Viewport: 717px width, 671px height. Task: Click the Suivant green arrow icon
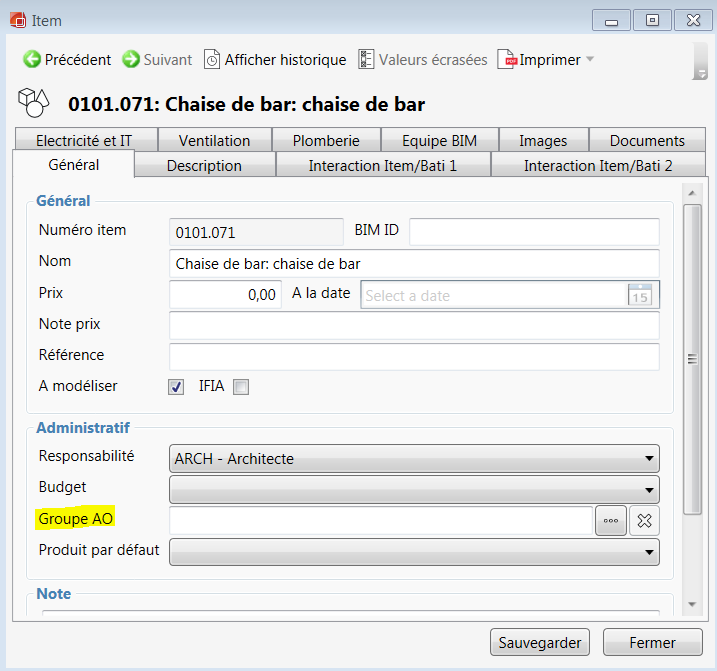point(131,60)
